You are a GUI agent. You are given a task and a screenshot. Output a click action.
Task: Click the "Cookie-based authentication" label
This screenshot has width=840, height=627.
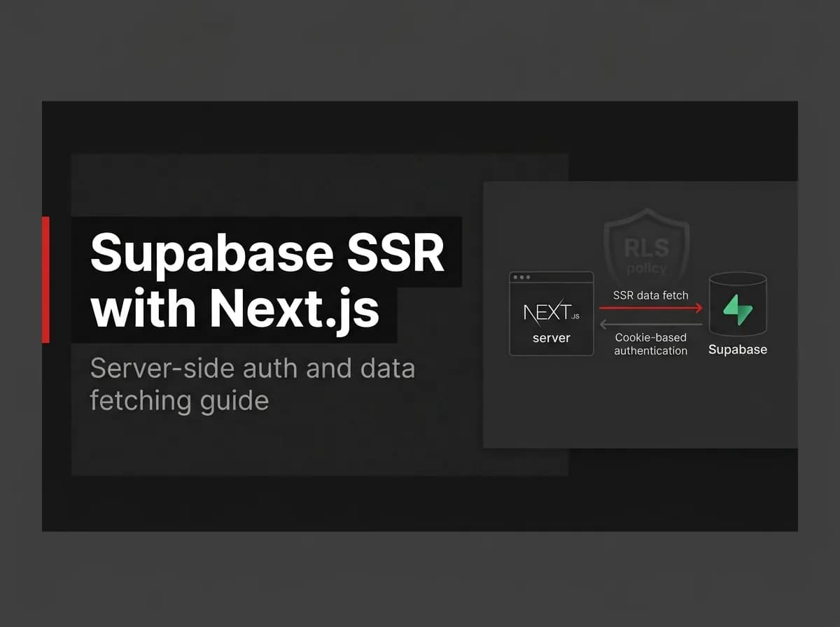(651, 344)
